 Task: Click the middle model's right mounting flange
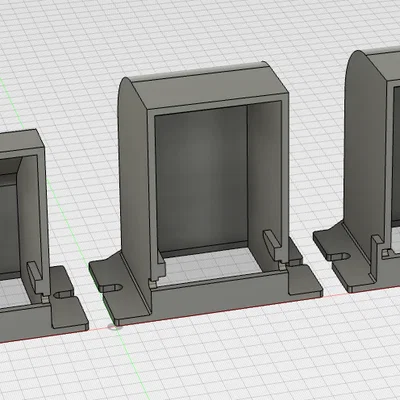click(305, 281)
